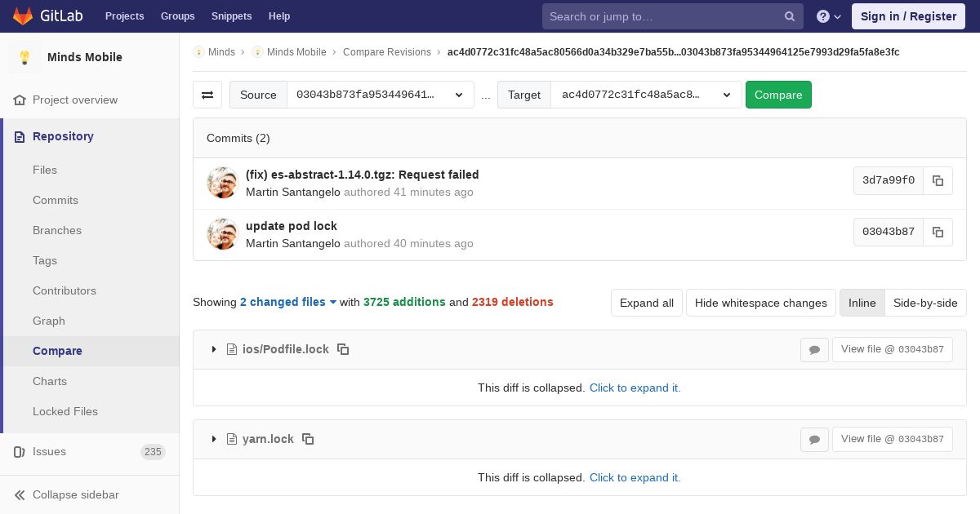The height and width of the screenshot is (514, 980).
Task: Open Files in repository menu
Action: (45, 170)
